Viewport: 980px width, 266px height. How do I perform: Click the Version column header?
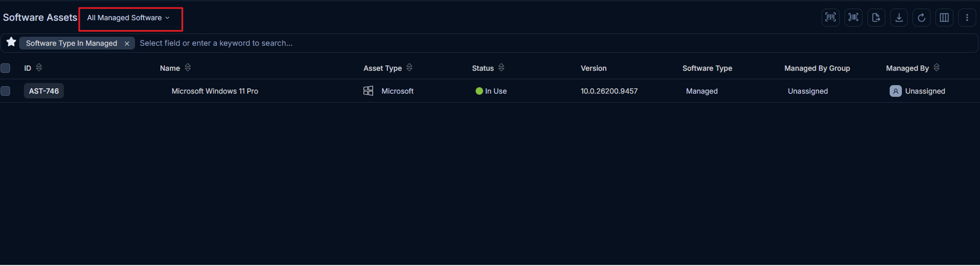tap(594, 68)
